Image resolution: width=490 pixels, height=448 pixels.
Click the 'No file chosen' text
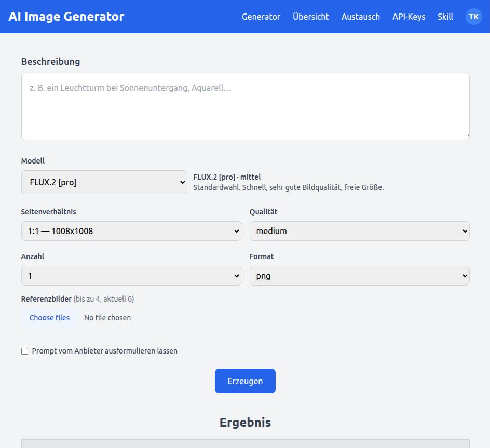(x=107, y=318)
